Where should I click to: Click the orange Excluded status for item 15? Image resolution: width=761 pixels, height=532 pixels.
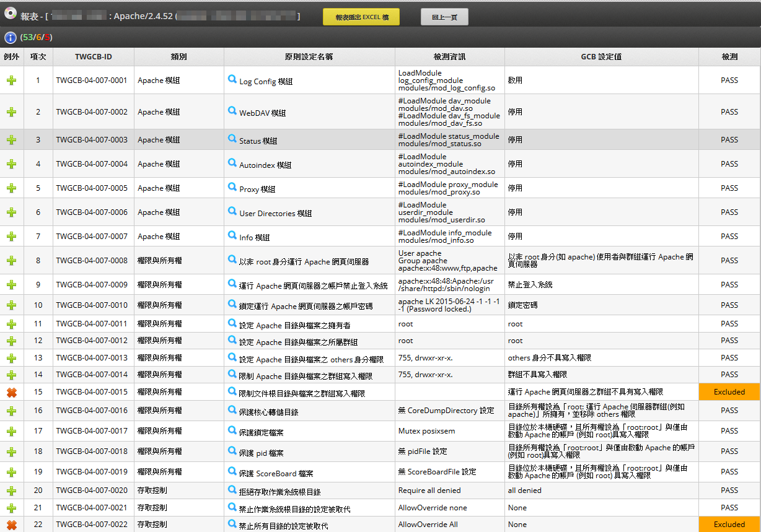pos(729,392)
